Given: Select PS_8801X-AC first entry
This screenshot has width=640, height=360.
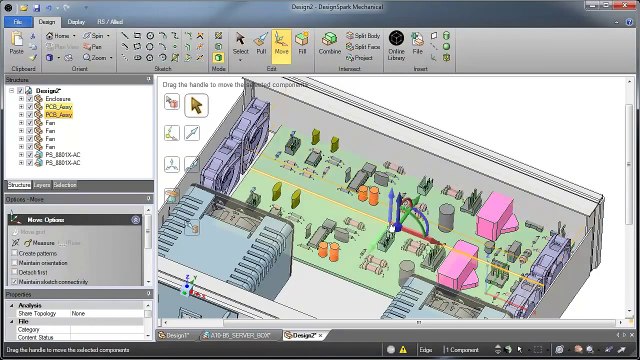Looking at the screenshot, I should click(62, 155).
